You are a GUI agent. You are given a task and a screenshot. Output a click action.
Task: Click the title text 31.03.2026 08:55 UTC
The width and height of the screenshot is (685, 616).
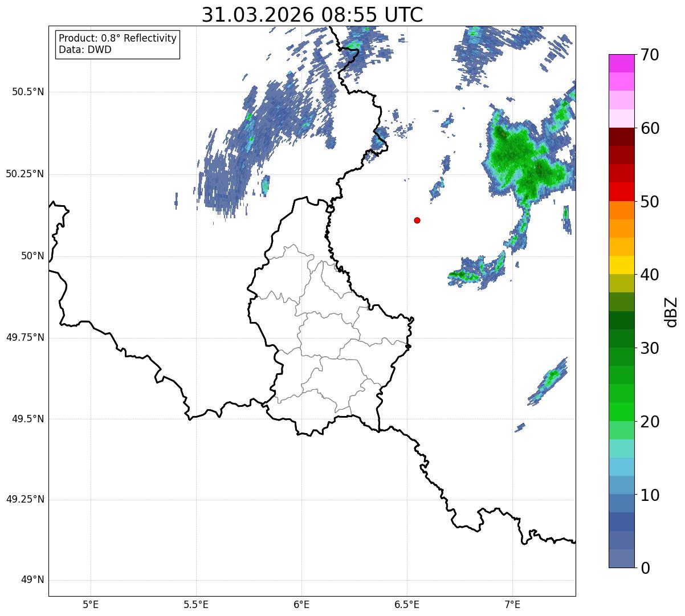tap(312, 15)
